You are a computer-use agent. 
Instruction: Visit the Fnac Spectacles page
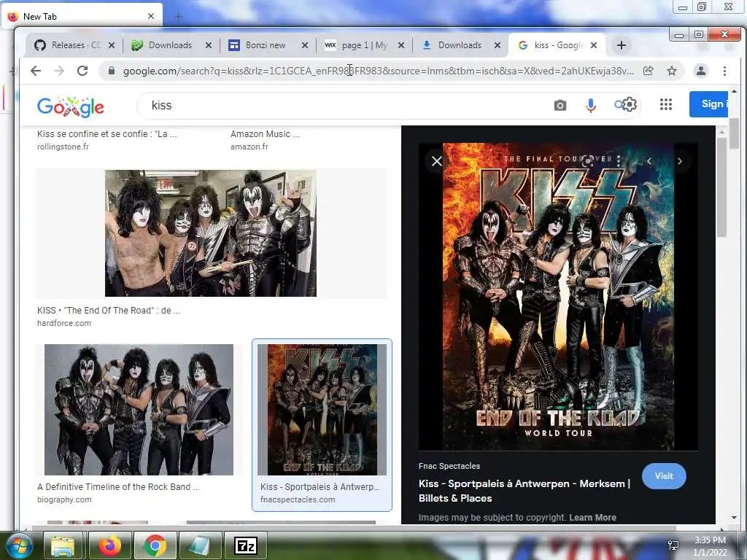coord(664,475)
